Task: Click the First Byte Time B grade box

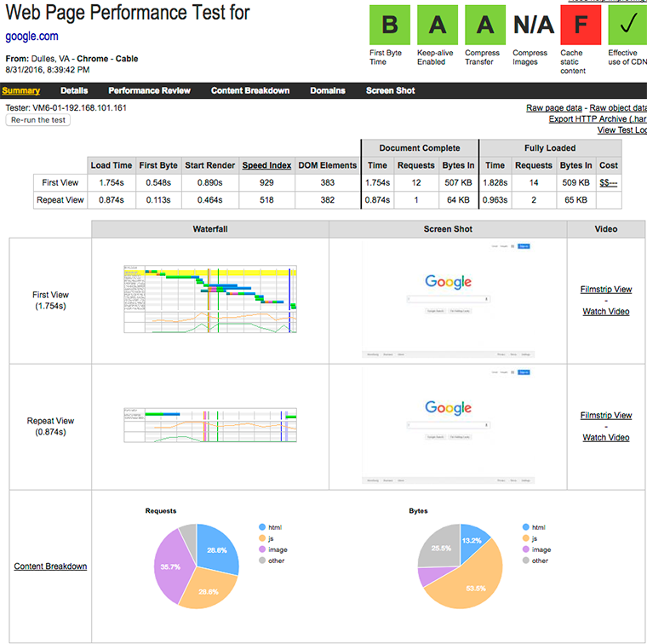Action: 390,25
